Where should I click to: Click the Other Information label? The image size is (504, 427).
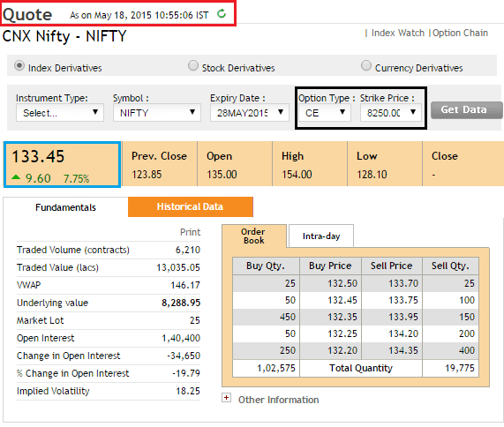click(278, 400)
